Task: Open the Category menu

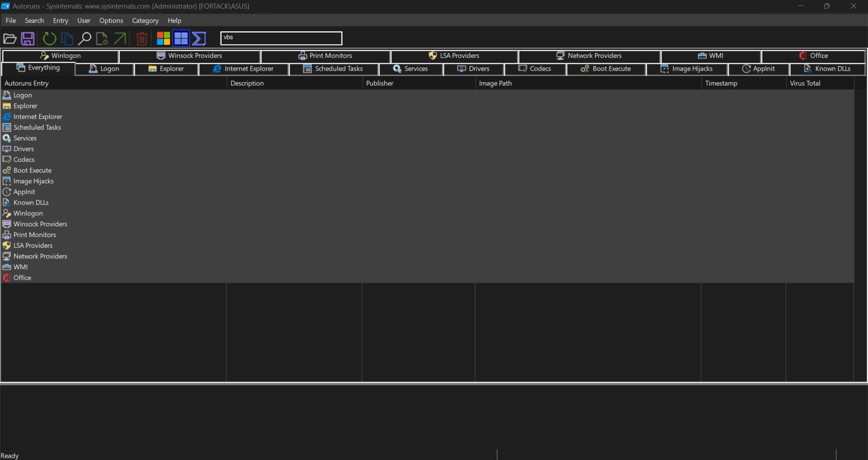Action: coord(145,20)
